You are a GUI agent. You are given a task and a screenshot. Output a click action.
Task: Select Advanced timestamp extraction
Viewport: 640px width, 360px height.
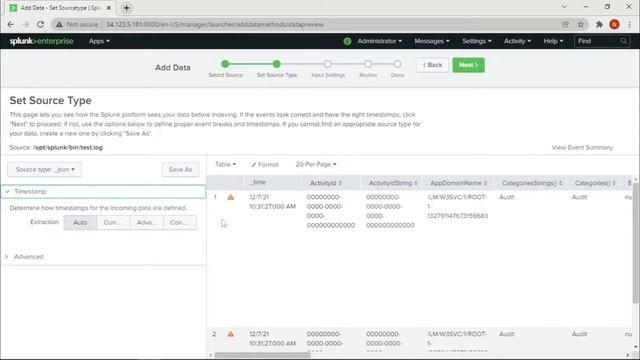click(x=147, y=222)
